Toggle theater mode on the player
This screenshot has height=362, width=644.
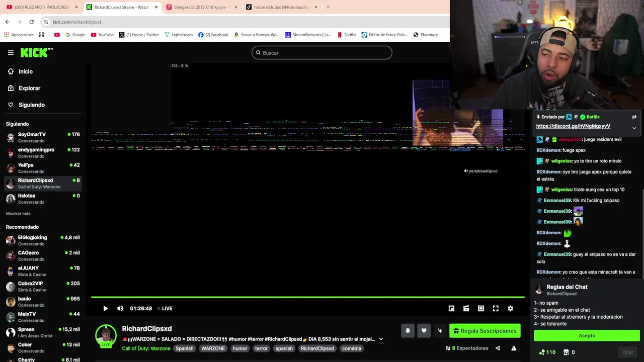[x=481, y=308]
